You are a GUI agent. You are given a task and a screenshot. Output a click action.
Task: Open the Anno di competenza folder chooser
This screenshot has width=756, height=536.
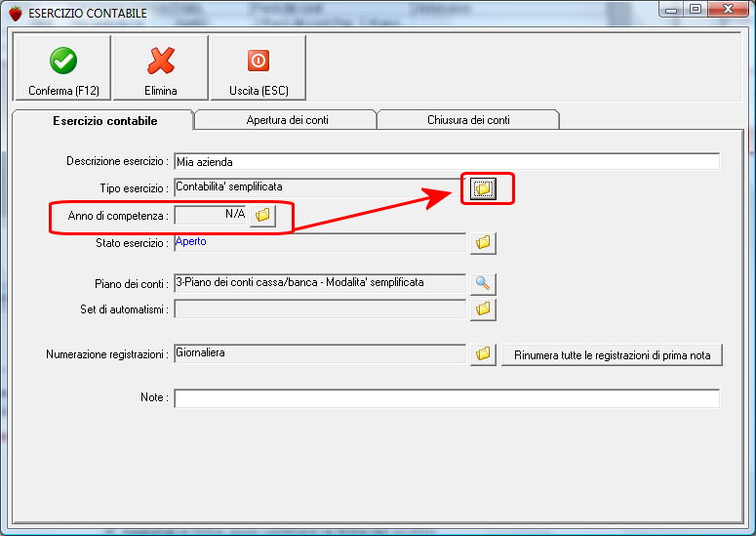point(262,215)
